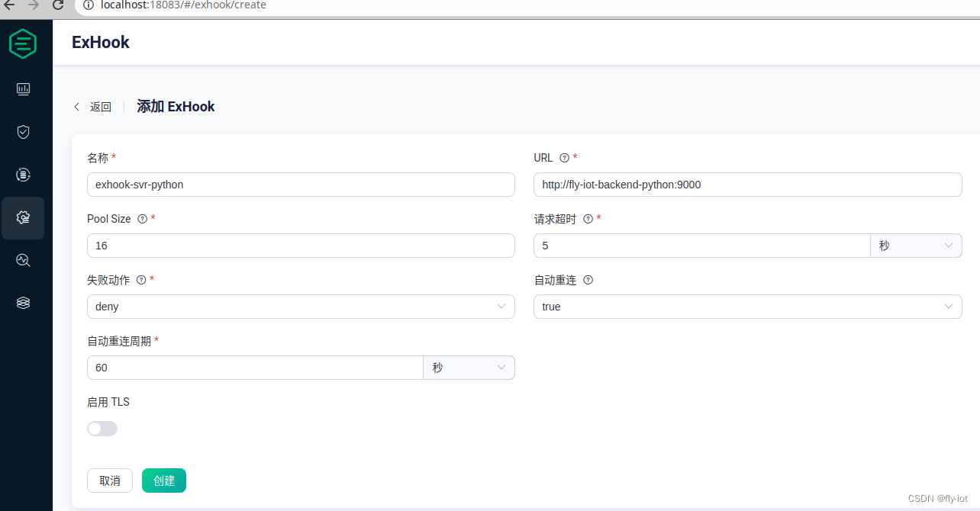Select the Extensions layers sidebar icon

(23, 303)
